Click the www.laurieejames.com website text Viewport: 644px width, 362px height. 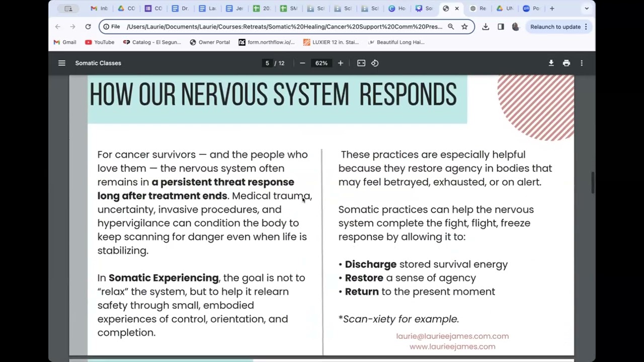coord(452,346)
